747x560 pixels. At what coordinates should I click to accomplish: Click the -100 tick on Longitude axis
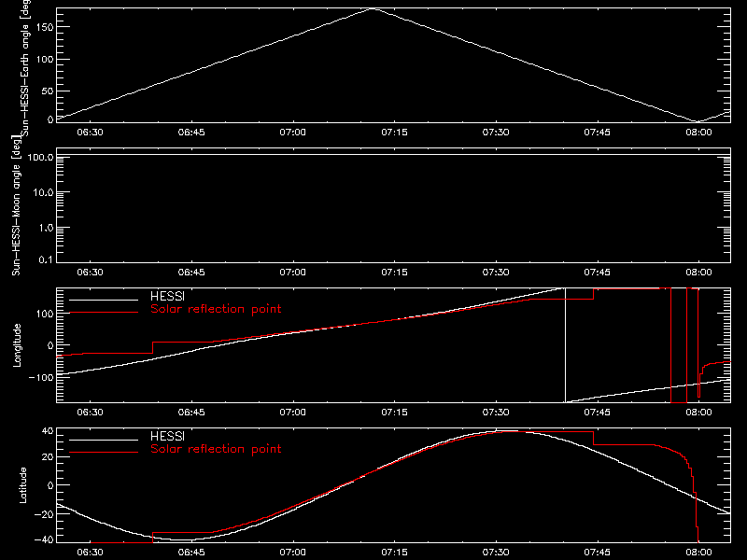41,377
